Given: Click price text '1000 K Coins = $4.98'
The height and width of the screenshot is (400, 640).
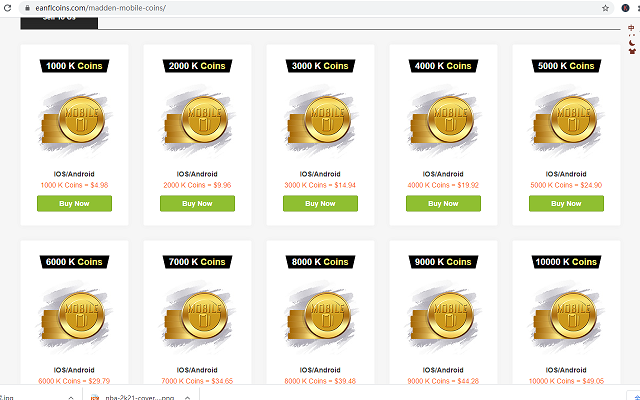Looking at the screenshot, I should [74, 185].
